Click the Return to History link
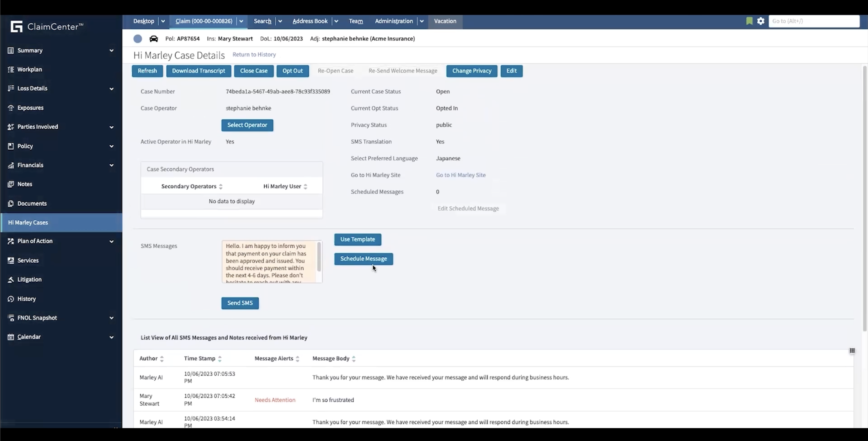Viewport: 868px width, 441px height. 254,54
